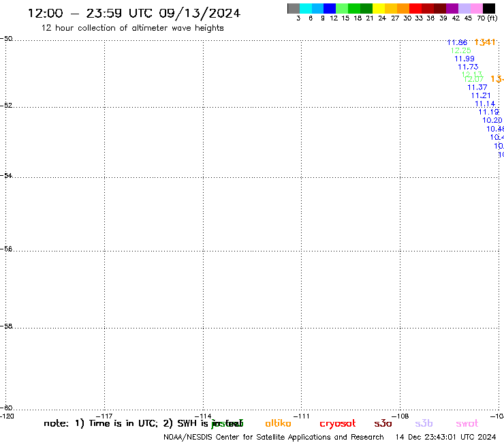Select the purple swatch in the color scale
The width and height of the screenshot is (504, 443).
452,8
